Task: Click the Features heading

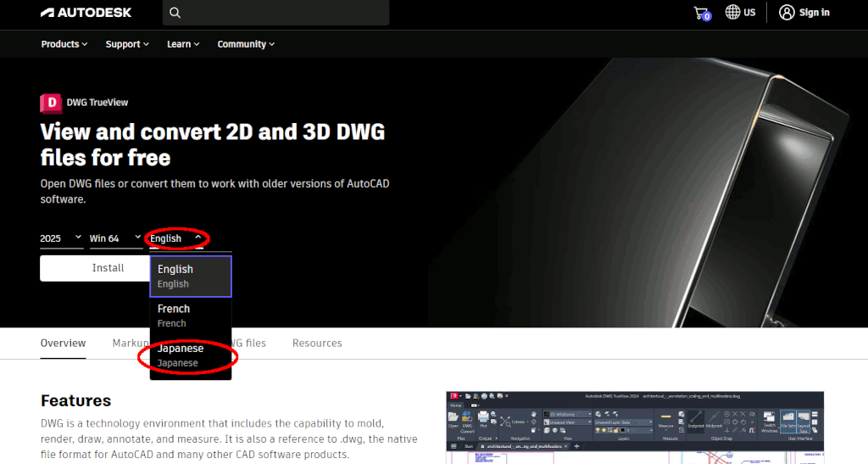Action: [x=75, y=400]
